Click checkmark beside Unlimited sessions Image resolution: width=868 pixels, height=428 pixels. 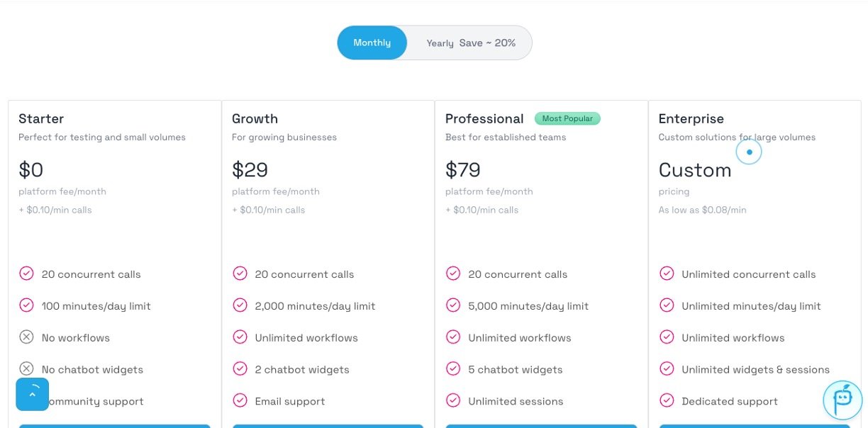[x=453, y=401]
